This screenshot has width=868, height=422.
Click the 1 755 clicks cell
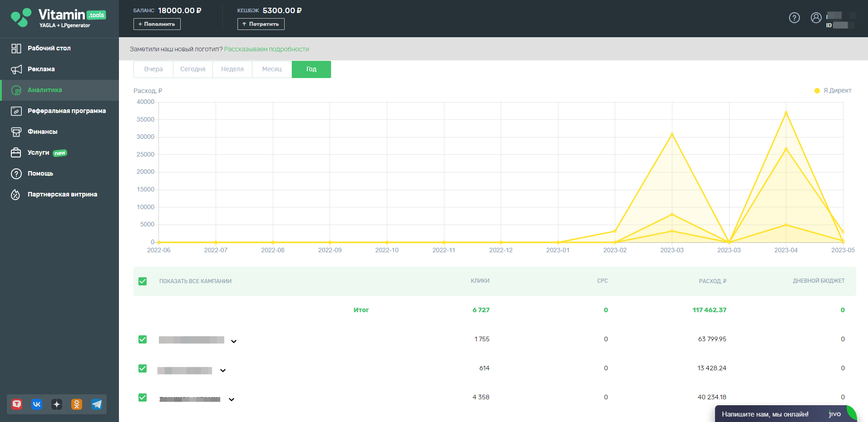(x=482, y=339)
